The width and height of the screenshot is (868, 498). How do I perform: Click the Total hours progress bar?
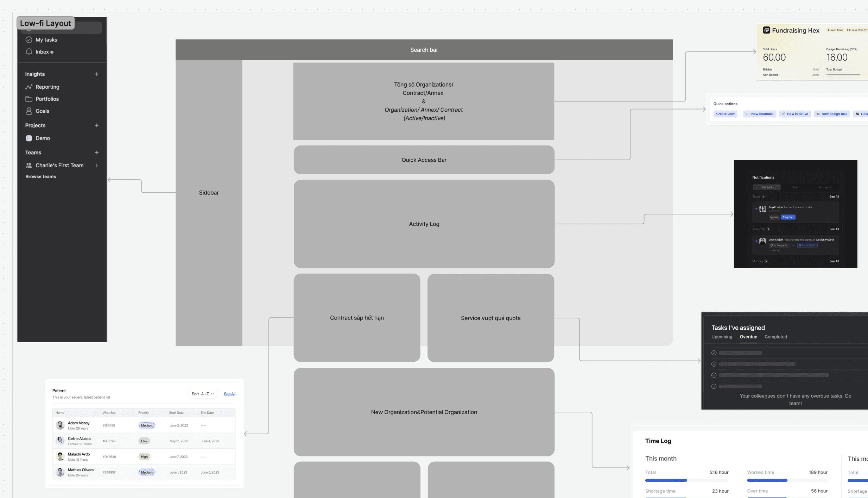pyautogui.click(x=686, y=480)
